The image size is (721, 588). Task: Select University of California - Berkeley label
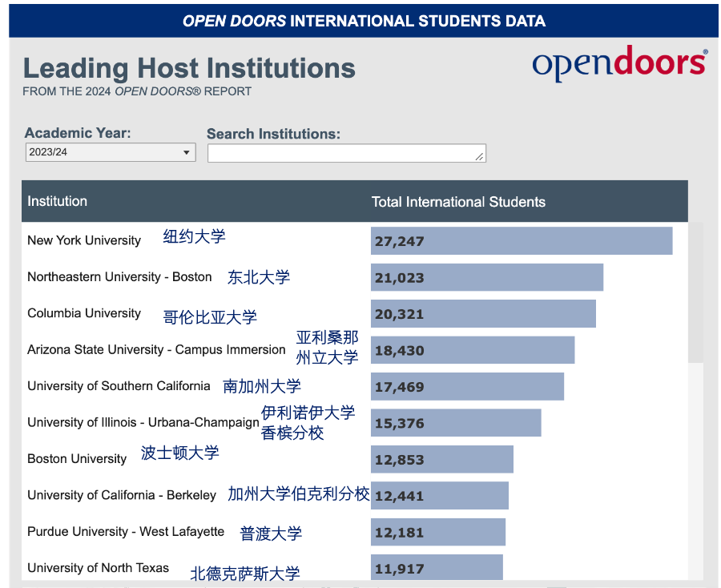(x=122, y=495)
